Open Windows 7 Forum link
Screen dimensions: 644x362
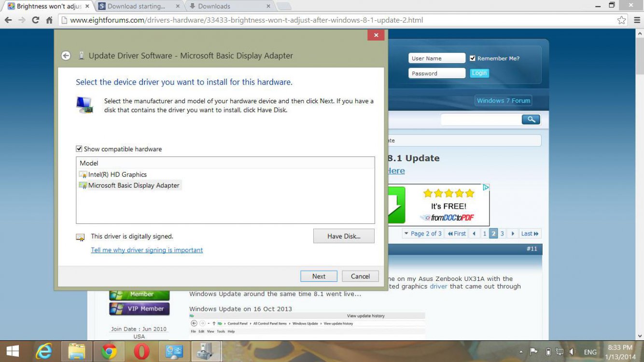click(x=504, y=100)
